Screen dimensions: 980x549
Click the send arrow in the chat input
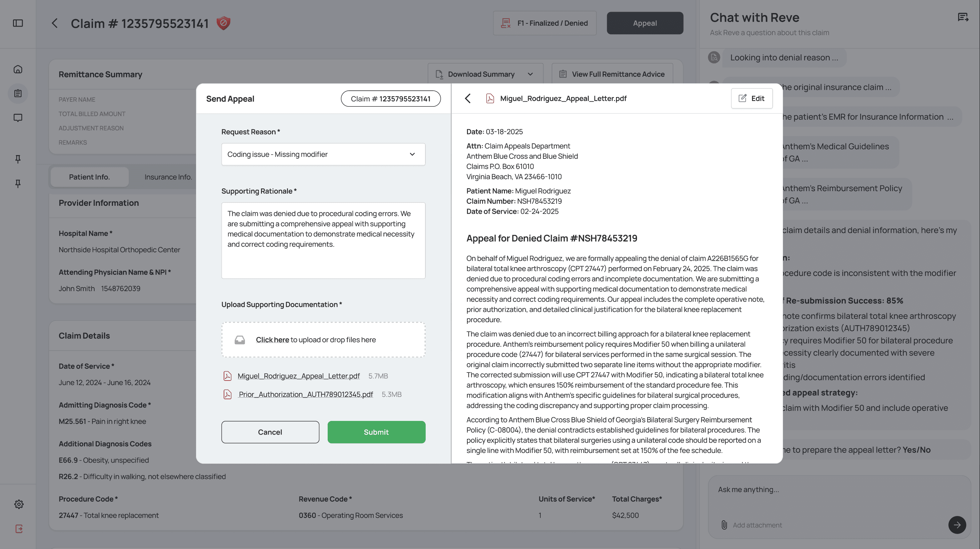[x=958, y=525]
